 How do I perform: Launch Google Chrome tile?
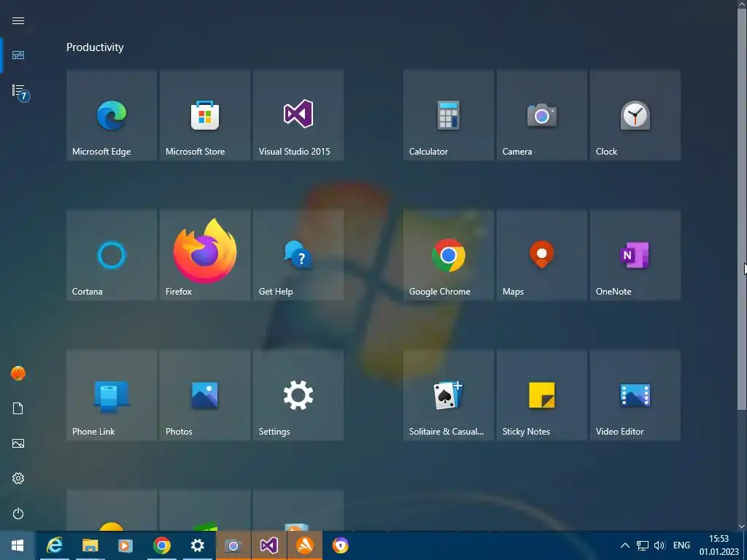(x=449, y=255)
